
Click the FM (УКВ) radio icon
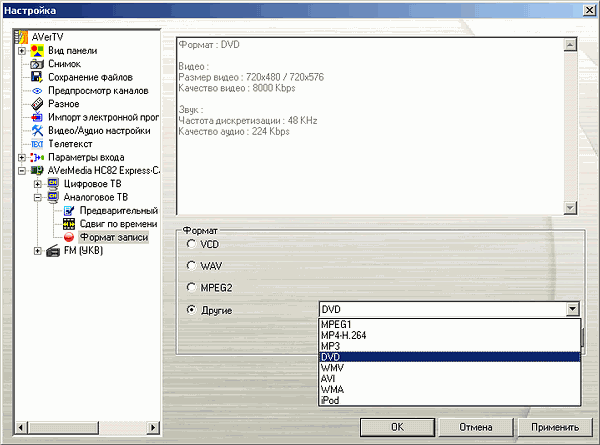click(54, 250)
